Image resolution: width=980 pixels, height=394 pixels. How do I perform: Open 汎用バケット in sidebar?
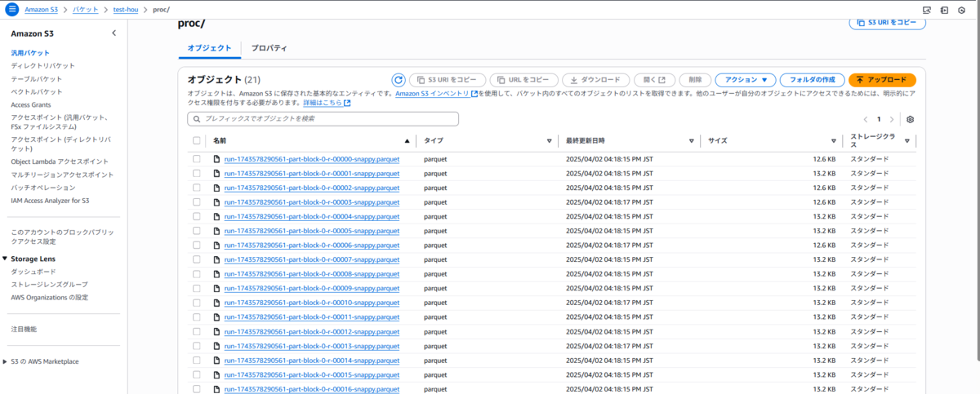(x=29, y=53)
